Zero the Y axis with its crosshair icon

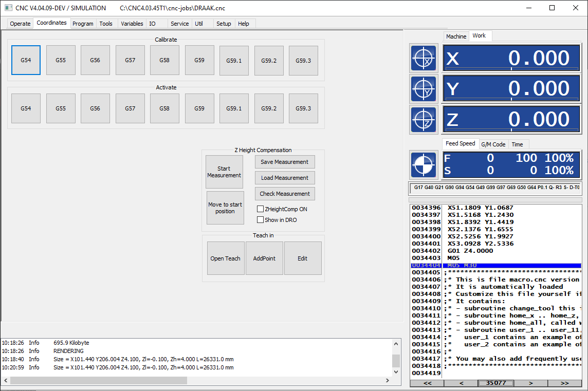(424, 89)
